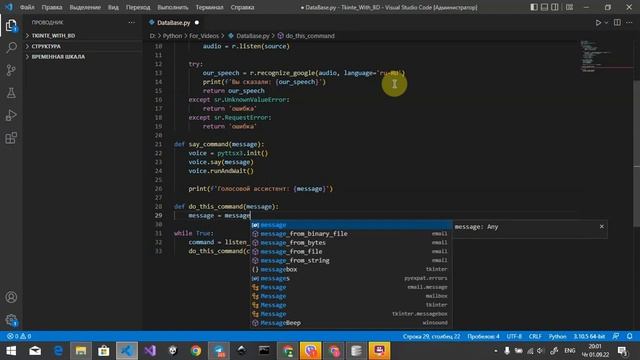Screen dimensions: 640x360
Task: Choose the 'message' variable suggestion
Action: (351, 225)
